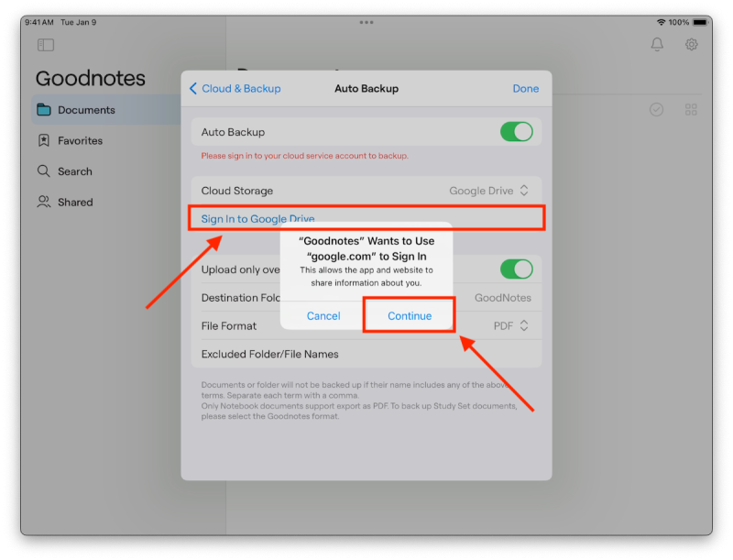Image resolution: width=733 pixels, height=560 pixels.
Task: Turn off Upload only over Wi-Fi
Action: 517,269
